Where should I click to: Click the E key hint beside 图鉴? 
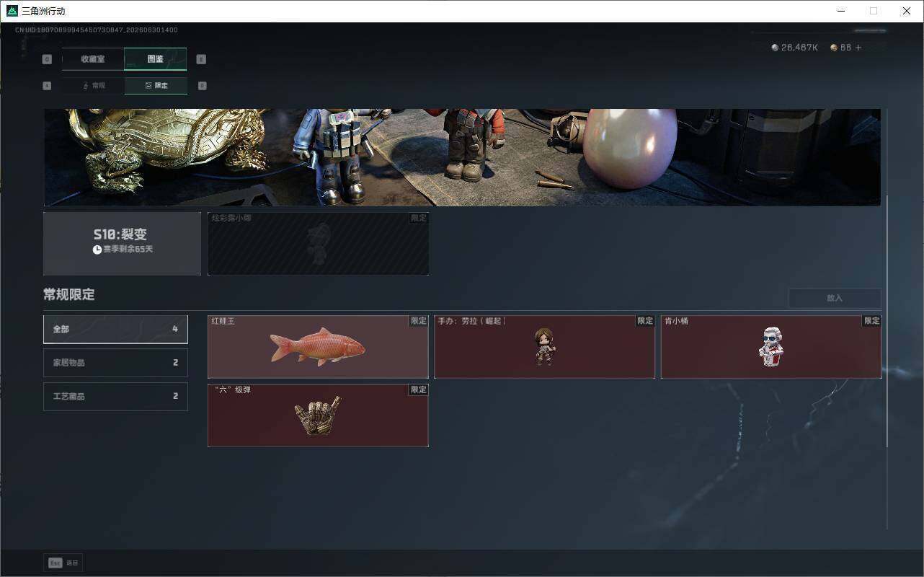201,60
